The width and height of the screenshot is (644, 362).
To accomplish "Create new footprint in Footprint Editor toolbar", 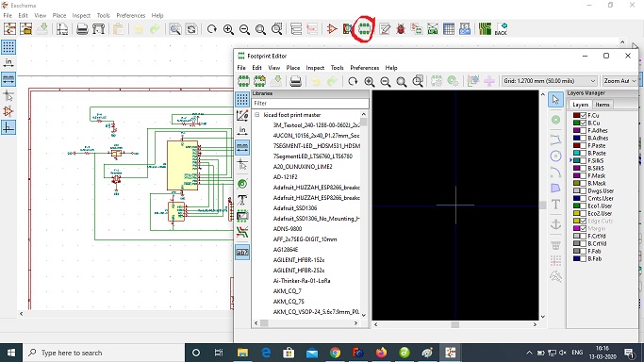I will click(243, 81).
